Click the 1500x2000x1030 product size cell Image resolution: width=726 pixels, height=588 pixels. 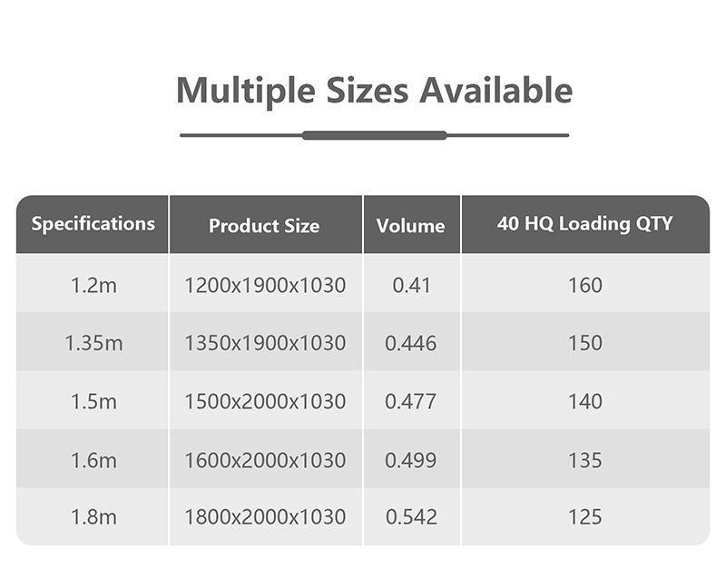click(x=265, y=401)
